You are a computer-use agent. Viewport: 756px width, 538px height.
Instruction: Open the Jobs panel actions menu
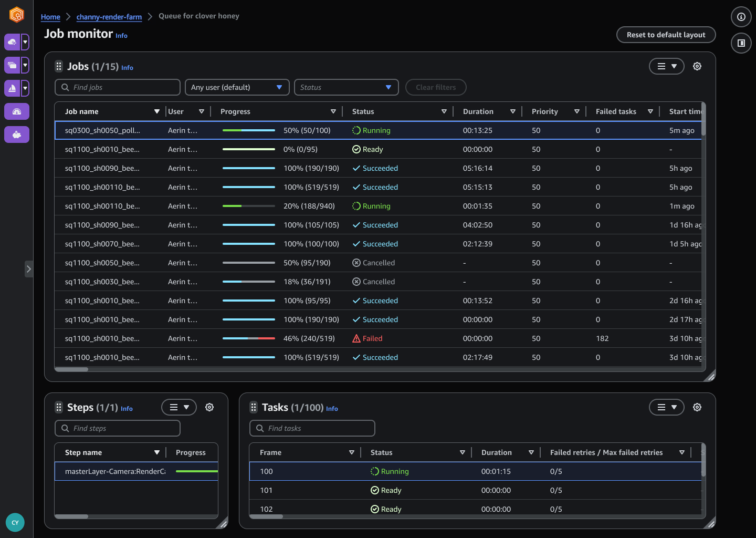pos(667,66)
